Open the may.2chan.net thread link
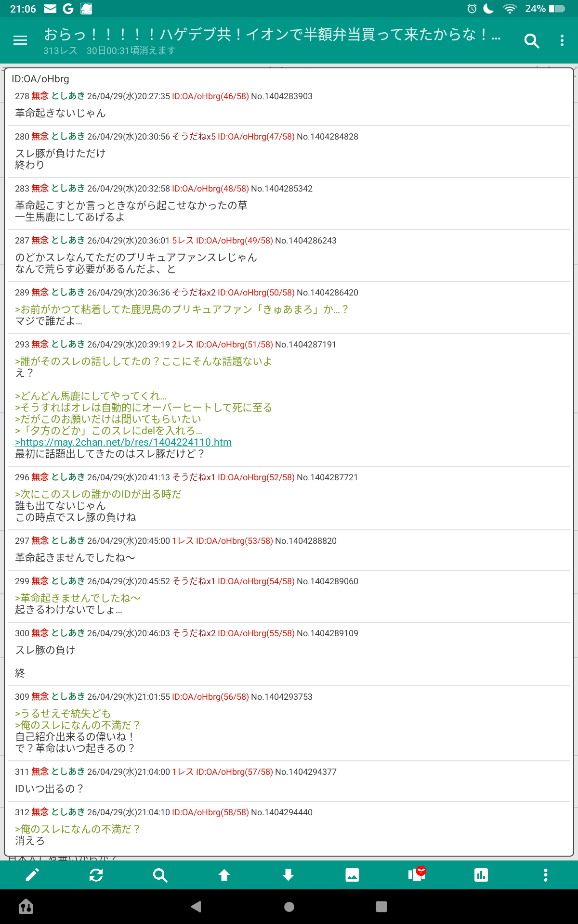The image size is (578, 924). [x=123, y=442]
